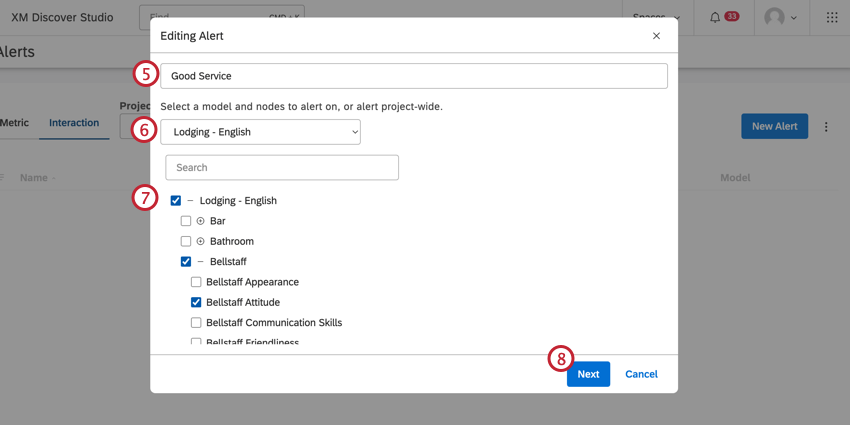Check the Bellstaff Appearance checkbox

(196, 282)
